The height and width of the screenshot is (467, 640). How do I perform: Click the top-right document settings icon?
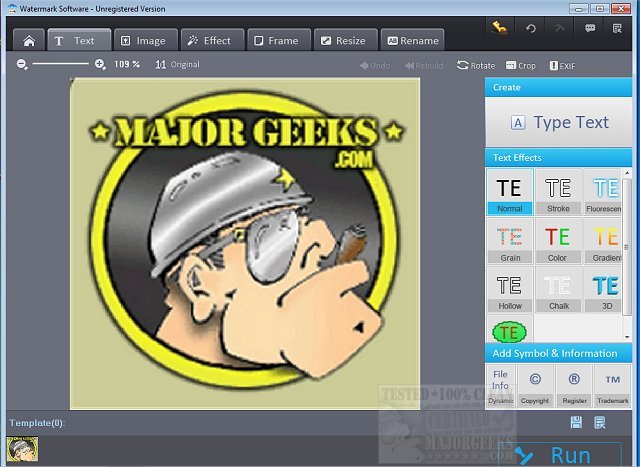617,28
